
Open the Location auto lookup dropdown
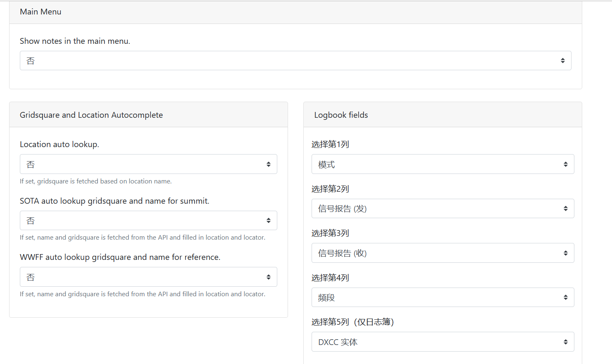click(x=148, y=164)
